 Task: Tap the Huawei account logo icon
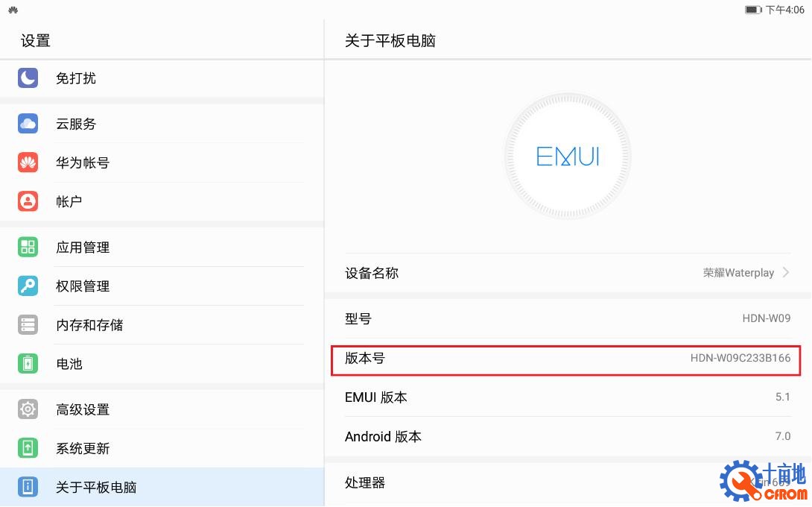coord(28,163)
